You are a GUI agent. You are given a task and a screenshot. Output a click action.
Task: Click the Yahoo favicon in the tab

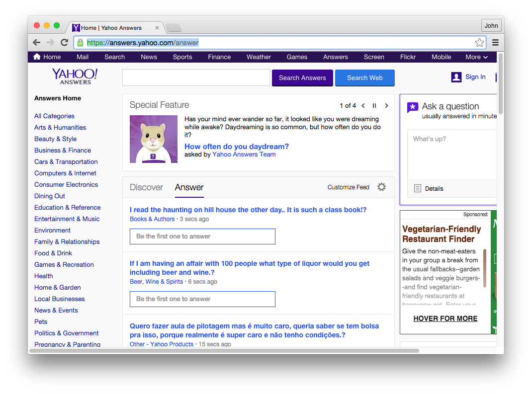coord(76,28)
